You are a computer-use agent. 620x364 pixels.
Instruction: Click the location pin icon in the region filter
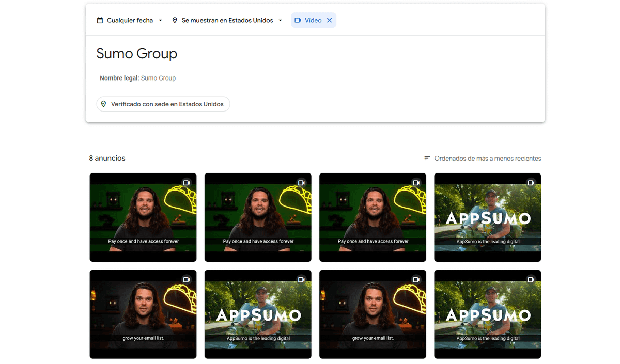coord(175,20)
